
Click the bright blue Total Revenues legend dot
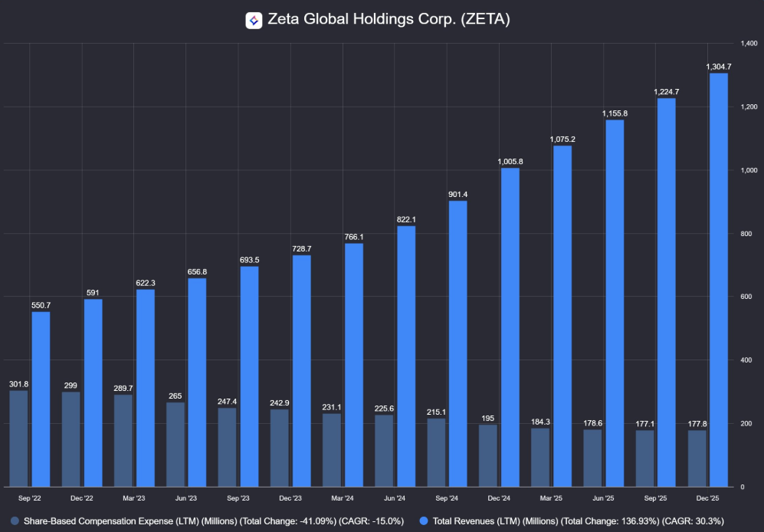pos(423,521)
